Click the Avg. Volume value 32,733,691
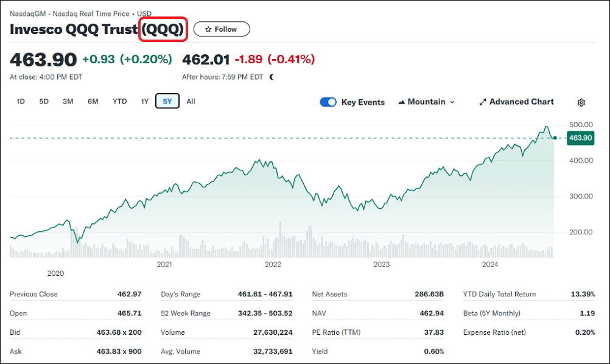 (x=273, y=351)
